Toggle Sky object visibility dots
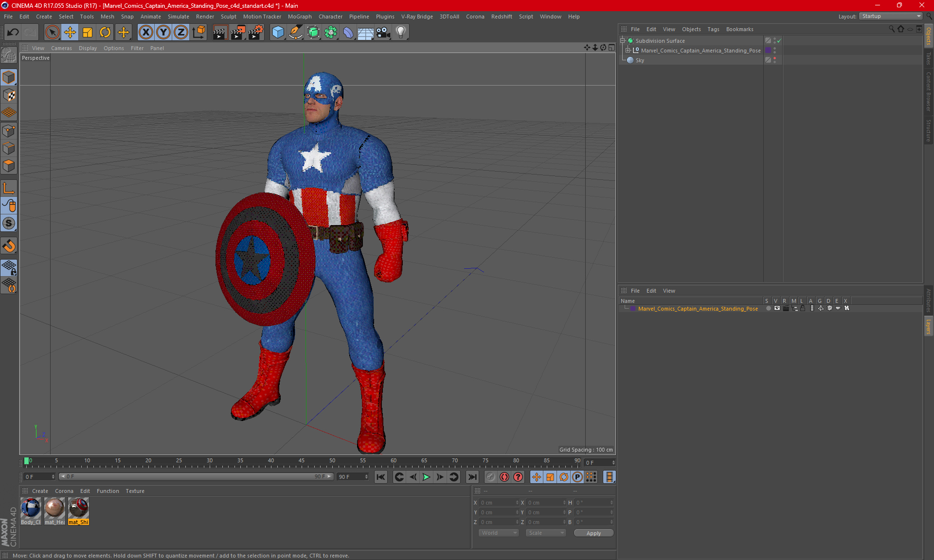 [774, 60]
